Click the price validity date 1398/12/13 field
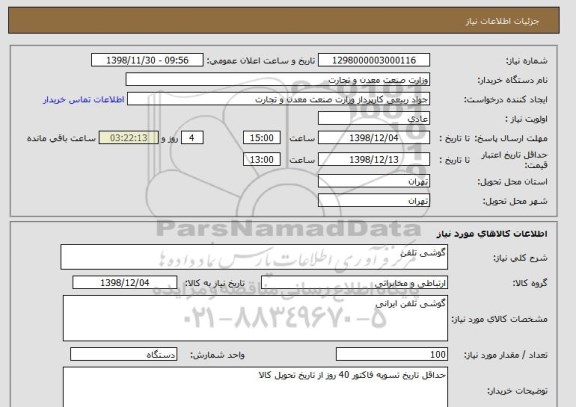 tap(374, 159)
